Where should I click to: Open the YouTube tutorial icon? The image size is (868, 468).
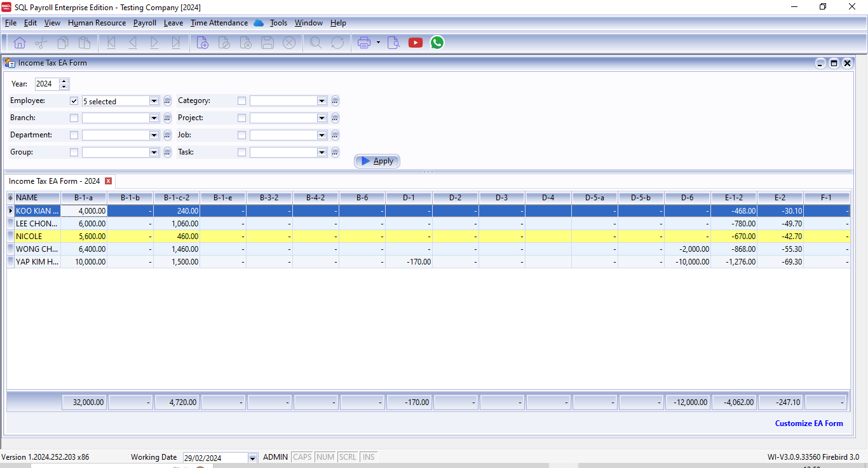416,43
